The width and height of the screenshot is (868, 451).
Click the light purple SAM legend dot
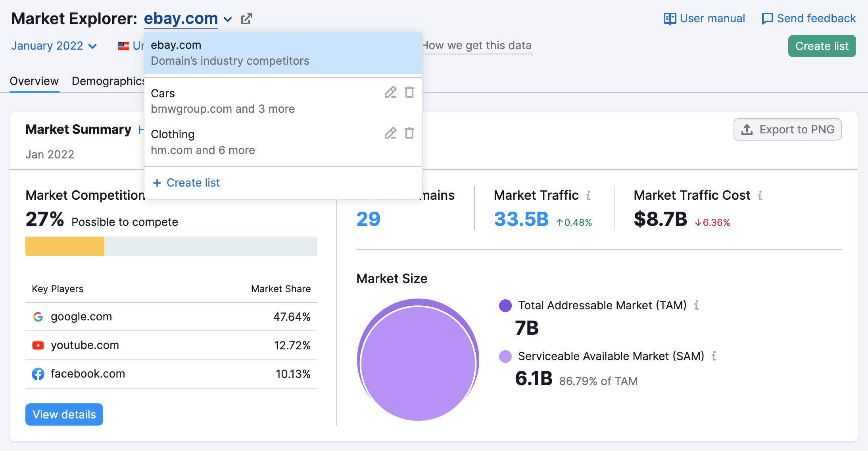click(x=505, y=357)
